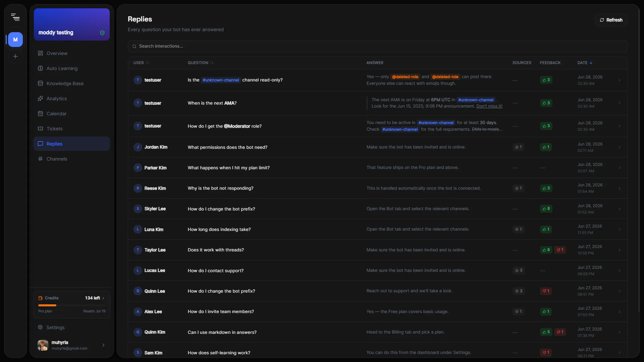This screenshot has height=362, width=644.
Task: Click thumbs-up 1 on Alex Lee row
Action: 546,312
